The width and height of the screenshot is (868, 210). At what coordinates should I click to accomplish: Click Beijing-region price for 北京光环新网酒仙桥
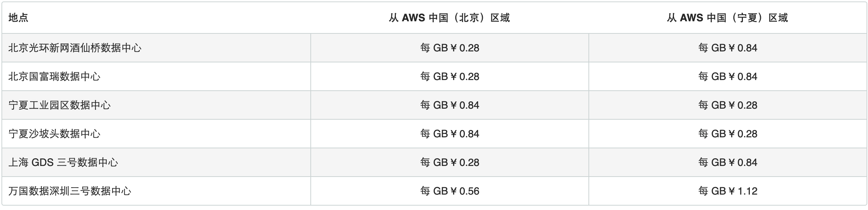tap(449, 48)
